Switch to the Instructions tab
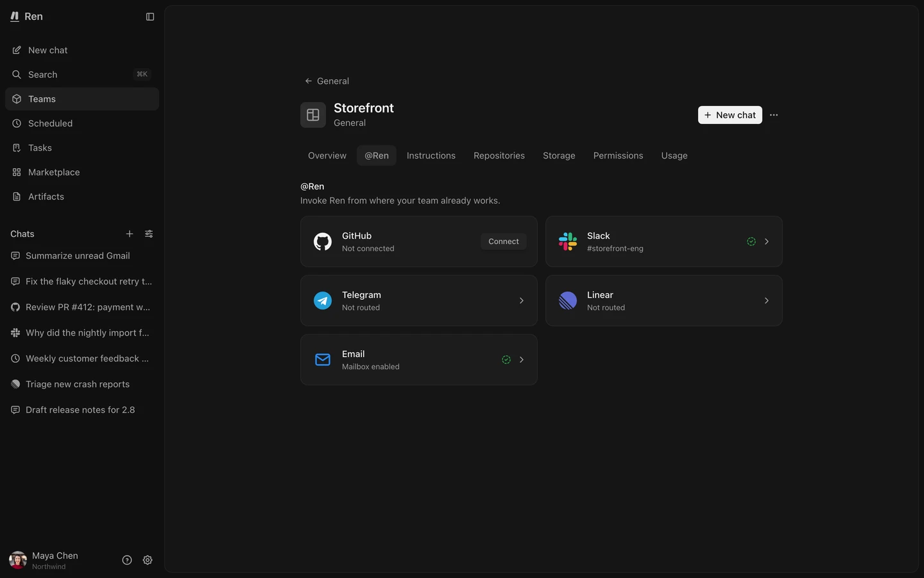 click(431, 155)
